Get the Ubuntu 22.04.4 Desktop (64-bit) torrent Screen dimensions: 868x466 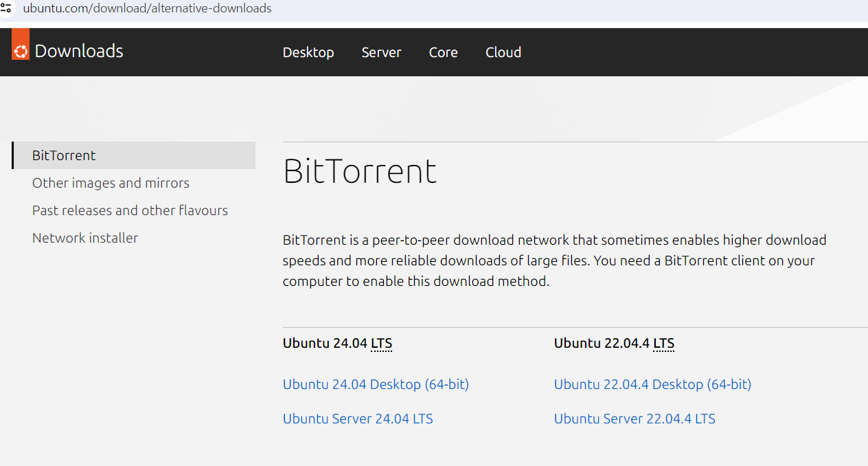652,384
